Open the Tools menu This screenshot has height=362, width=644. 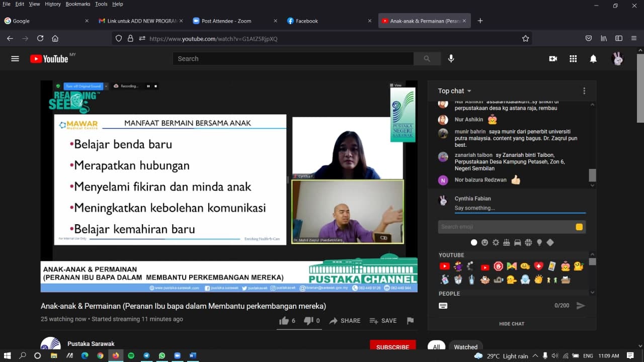[x=101, y=4]
